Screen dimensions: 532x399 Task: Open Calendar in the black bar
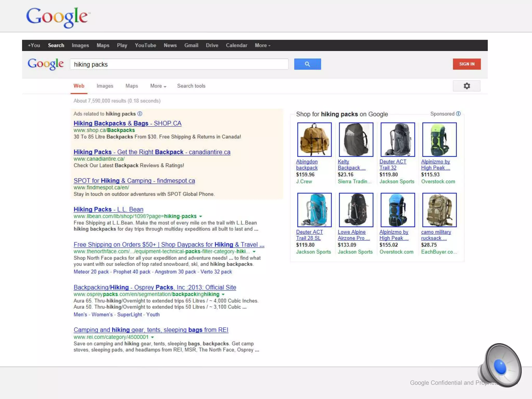(x=236, y=45)
